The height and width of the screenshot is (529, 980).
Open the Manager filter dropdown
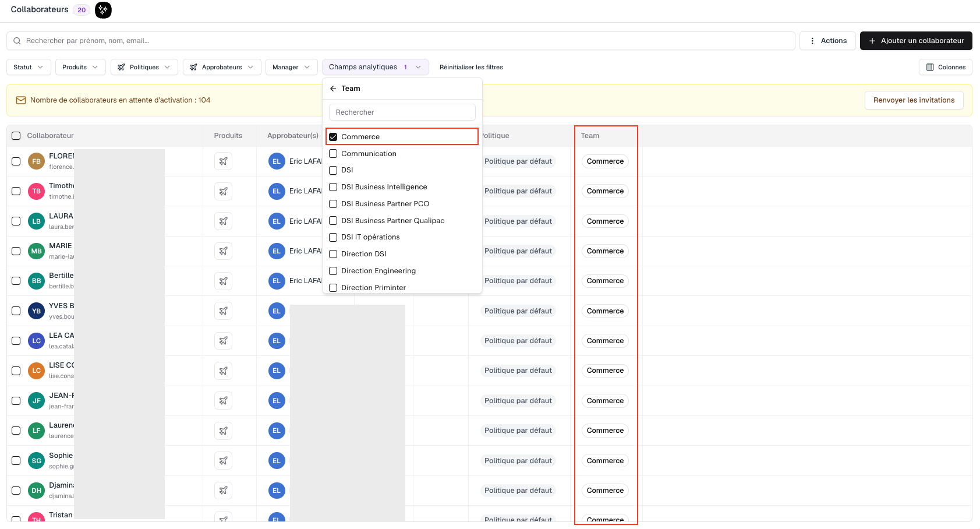291,67
